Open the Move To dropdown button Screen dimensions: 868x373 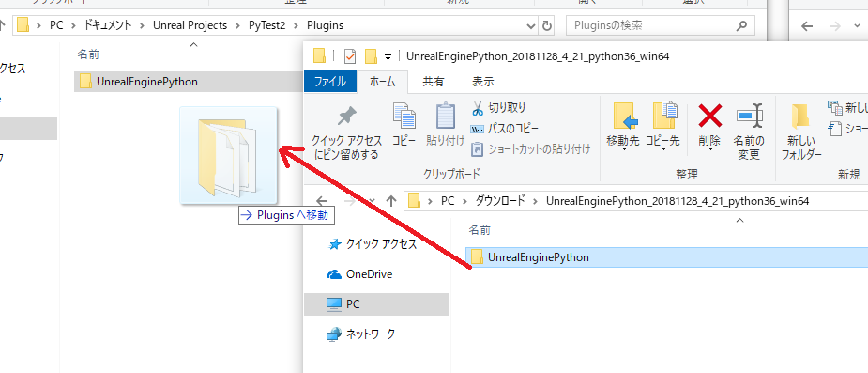coord(623,128)
